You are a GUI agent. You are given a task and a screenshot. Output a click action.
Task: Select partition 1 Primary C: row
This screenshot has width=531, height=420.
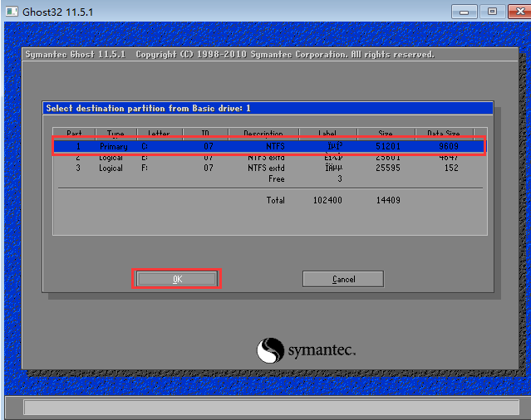268,146
